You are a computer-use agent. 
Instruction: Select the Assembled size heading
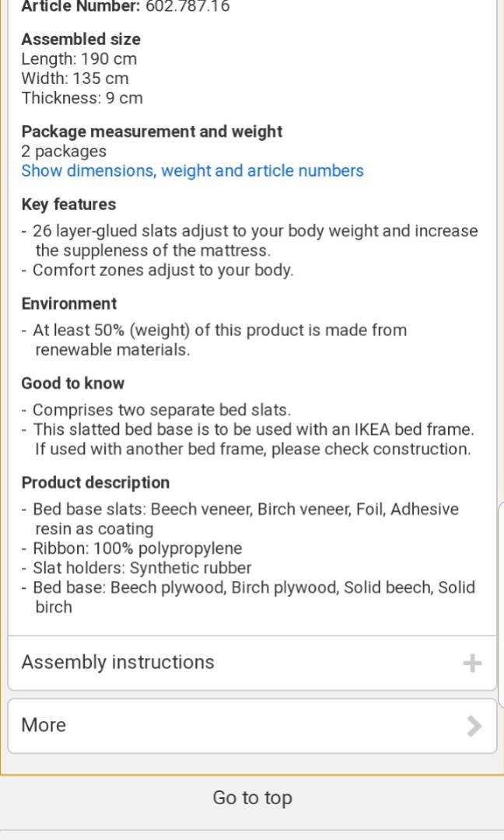tap(81, 39)
